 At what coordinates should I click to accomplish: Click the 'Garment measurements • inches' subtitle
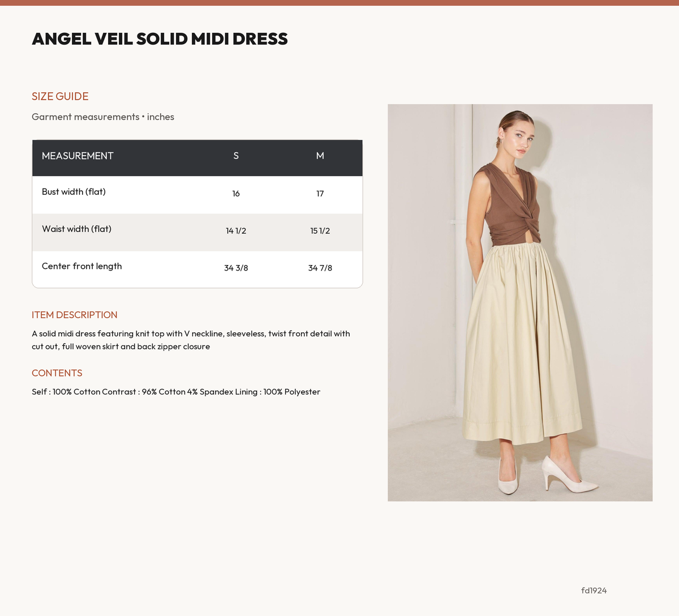click(x=103, y=117)
